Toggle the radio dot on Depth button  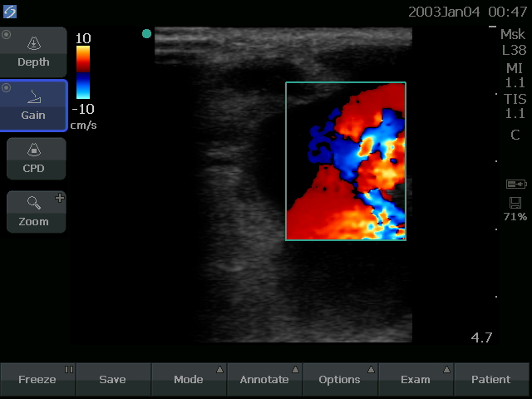7,34
